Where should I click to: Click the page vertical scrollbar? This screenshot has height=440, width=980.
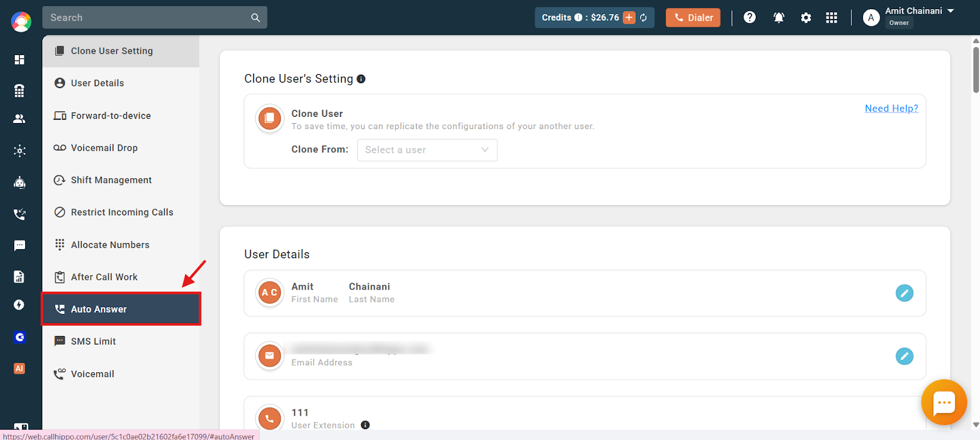point(976,70)
